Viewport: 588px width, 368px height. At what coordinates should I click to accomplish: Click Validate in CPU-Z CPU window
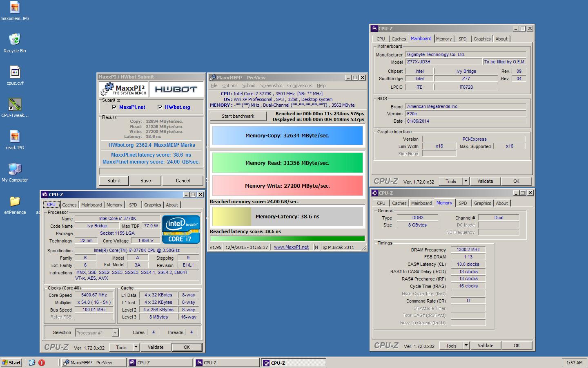[156, 347]
